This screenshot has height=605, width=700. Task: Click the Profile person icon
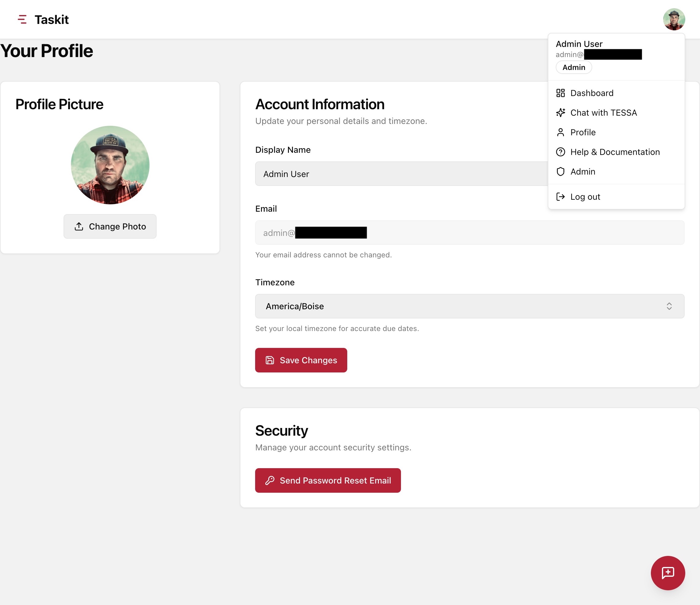coord(561,132)
